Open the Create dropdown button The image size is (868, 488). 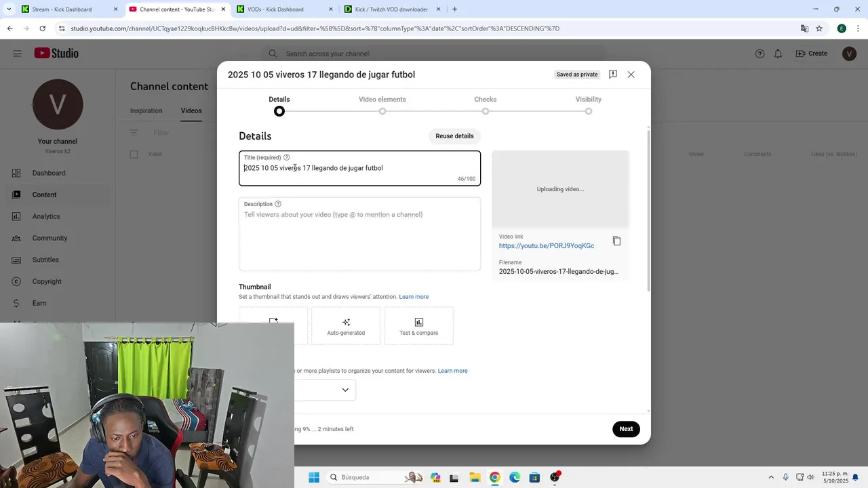811,54
